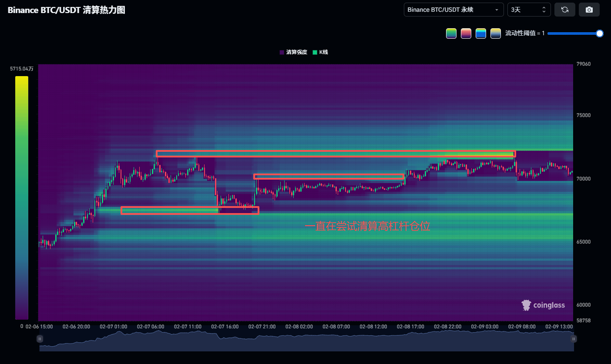Click the 流动性阈值 slider handle
611x364 pixels.
600,33
